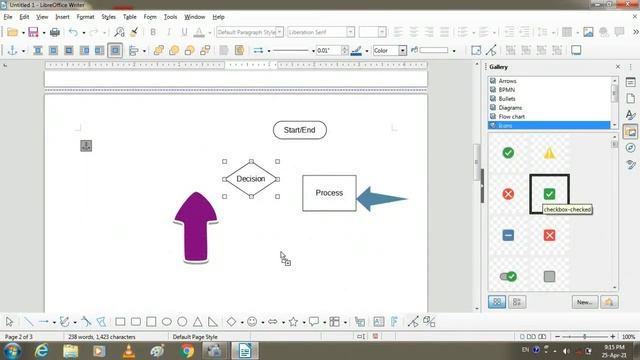Click the Print icon in toolbar
Screen dimensions: 640x360
click(x=55, y=32)
